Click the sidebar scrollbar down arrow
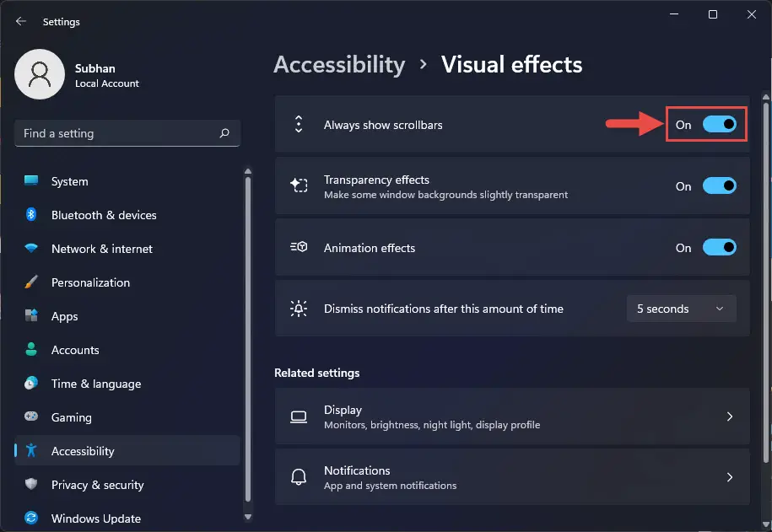This screenshot has width=772, height=532. click(x=248, y=517)
